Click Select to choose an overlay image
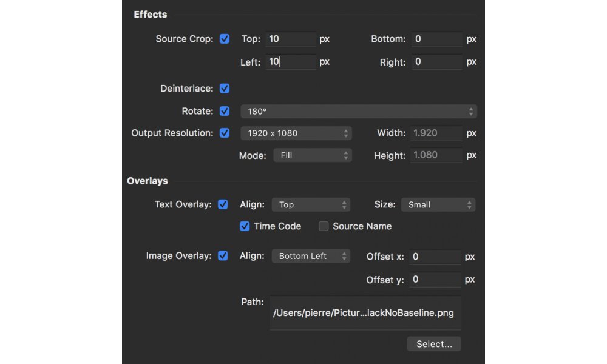607x364 pixels. pos(433,343)
